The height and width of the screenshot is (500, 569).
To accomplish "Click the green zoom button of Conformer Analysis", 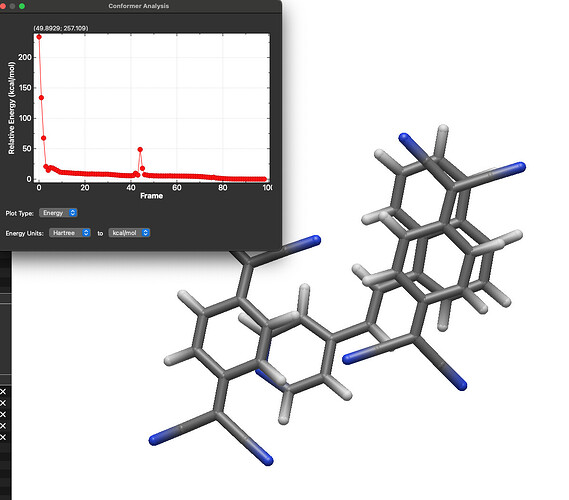I will point(22,6).
